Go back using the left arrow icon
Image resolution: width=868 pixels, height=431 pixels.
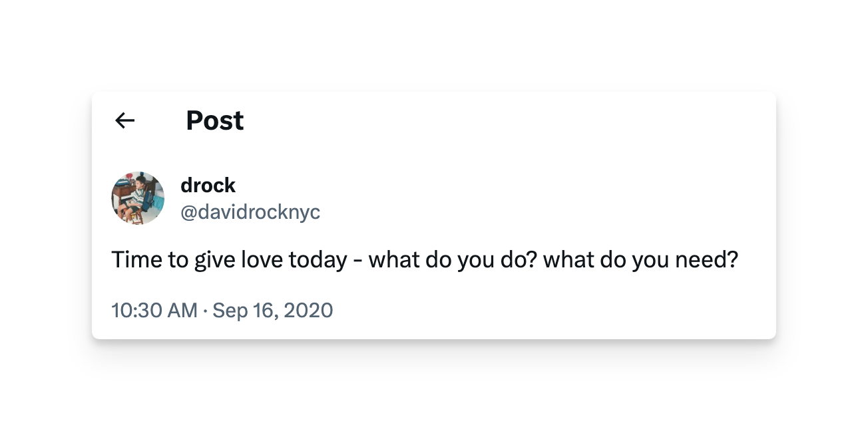(125, 120)
